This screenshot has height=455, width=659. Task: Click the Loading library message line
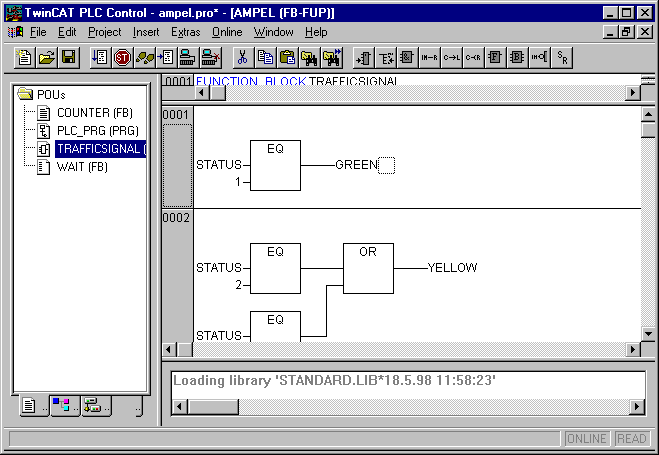[x=335, y=381]
